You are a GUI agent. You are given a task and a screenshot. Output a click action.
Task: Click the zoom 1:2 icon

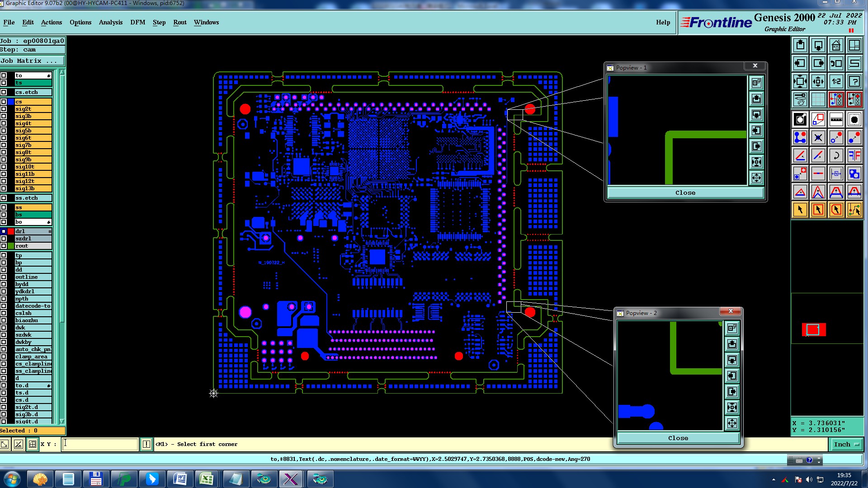[x=836, y=81]
